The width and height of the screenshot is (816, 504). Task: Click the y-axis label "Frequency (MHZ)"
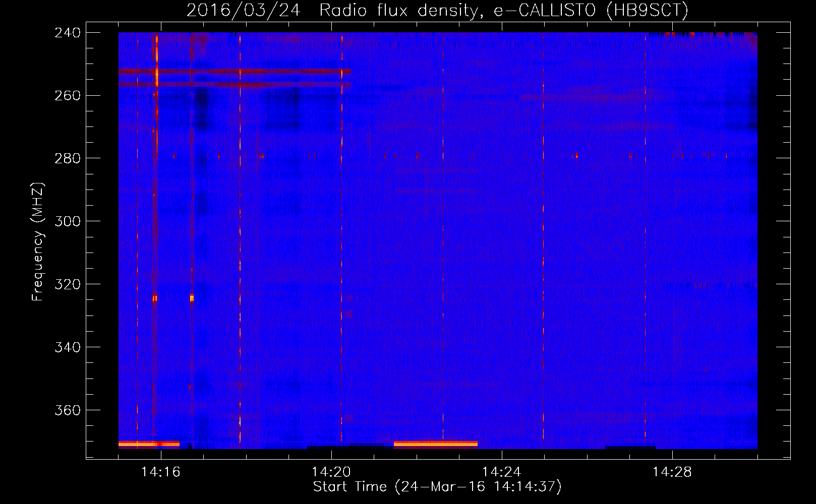tap(38, 242)
